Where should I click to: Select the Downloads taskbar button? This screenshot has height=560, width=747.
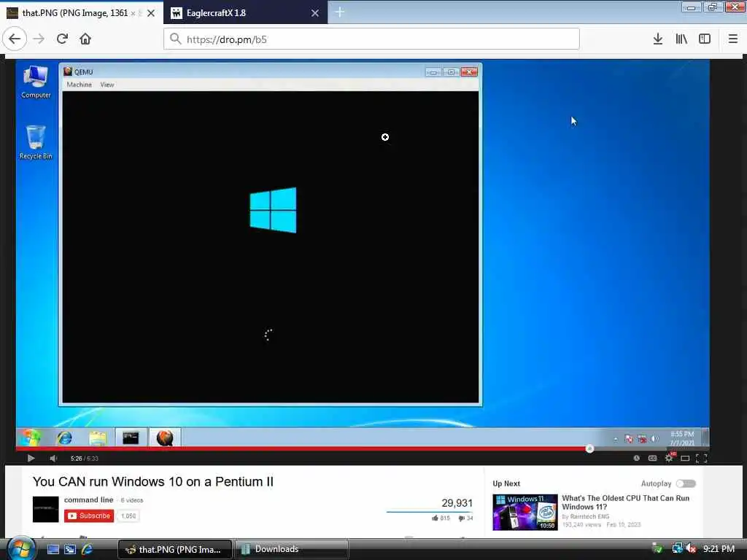[x=292, y=550]
